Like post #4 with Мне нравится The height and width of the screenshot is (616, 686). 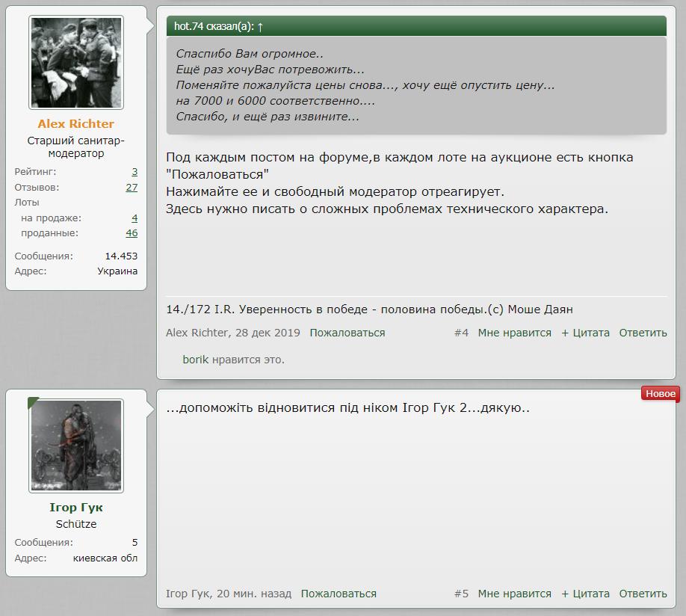pyautogui.click(x=514, y=333)
